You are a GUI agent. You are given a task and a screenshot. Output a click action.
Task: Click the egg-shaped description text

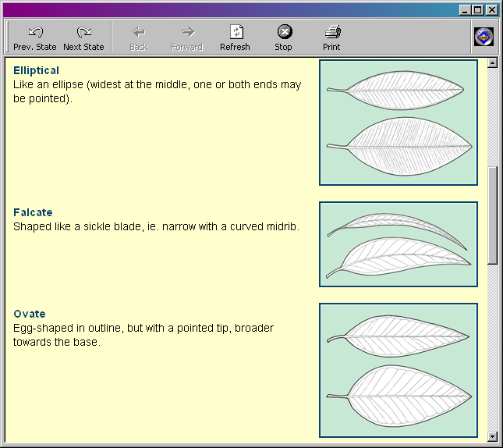[x=143, y=335]
